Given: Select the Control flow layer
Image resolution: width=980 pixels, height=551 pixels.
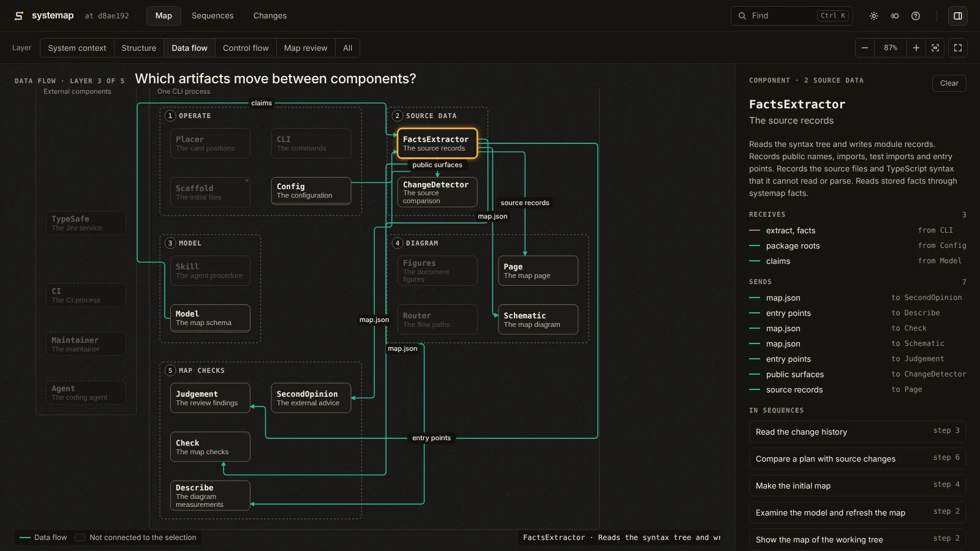Looking at the screenshot, I should pos(246,48).
